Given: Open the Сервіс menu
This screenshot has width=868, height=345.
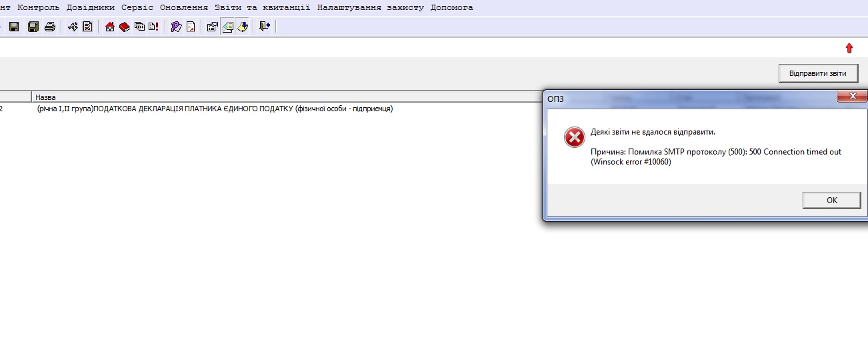Looking at the screenshot, I should coord(137,7).
